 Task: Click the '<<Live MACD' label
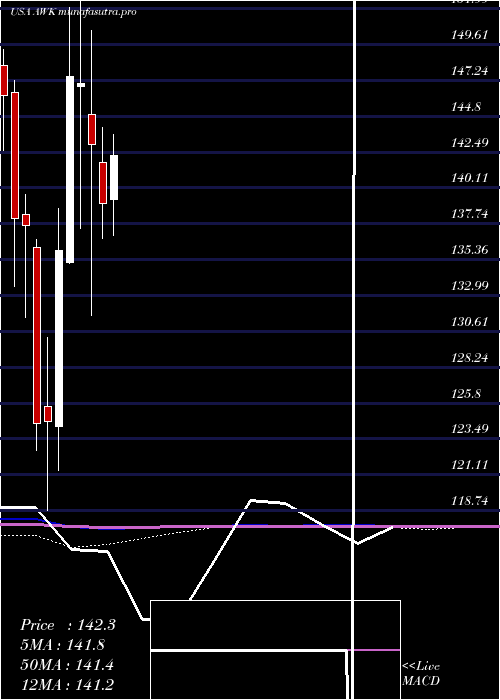tap(421, 674)
